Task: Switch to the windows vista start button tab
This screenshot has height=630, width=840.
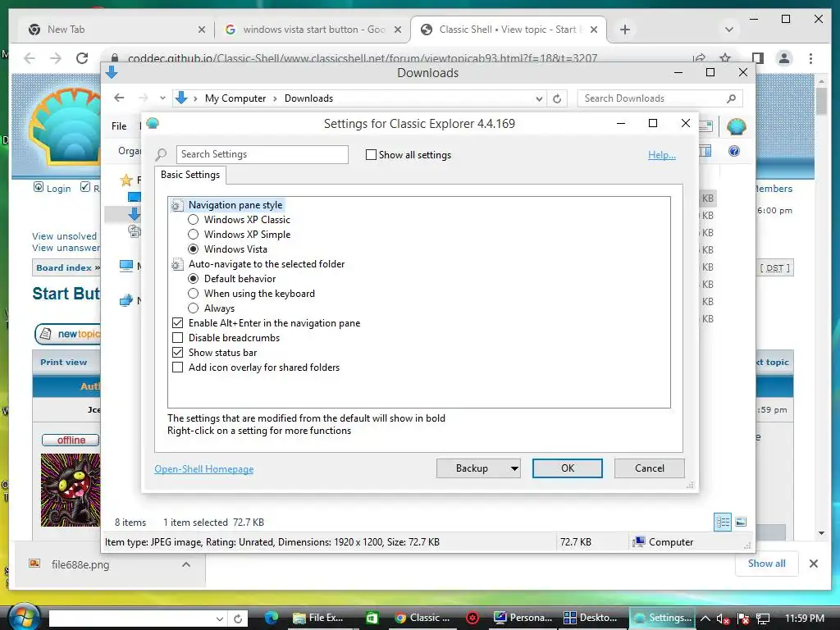Action: point(313,30)
